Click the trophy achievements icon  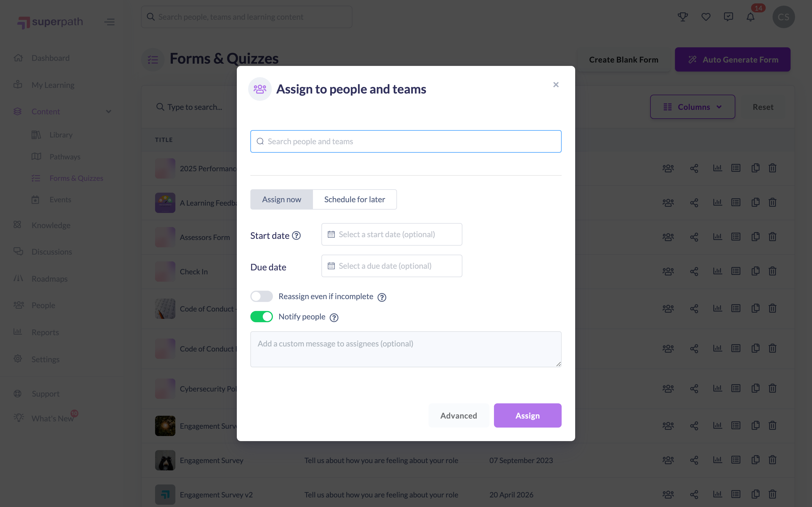tap(683, 17)
